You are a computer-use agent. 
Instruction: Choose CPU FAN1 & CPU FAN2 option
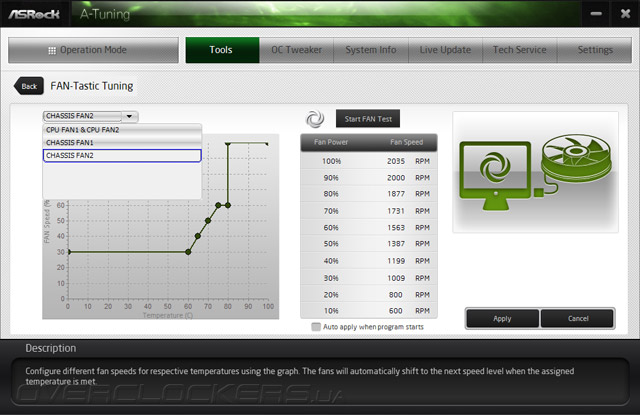click(x=122, y=130)
